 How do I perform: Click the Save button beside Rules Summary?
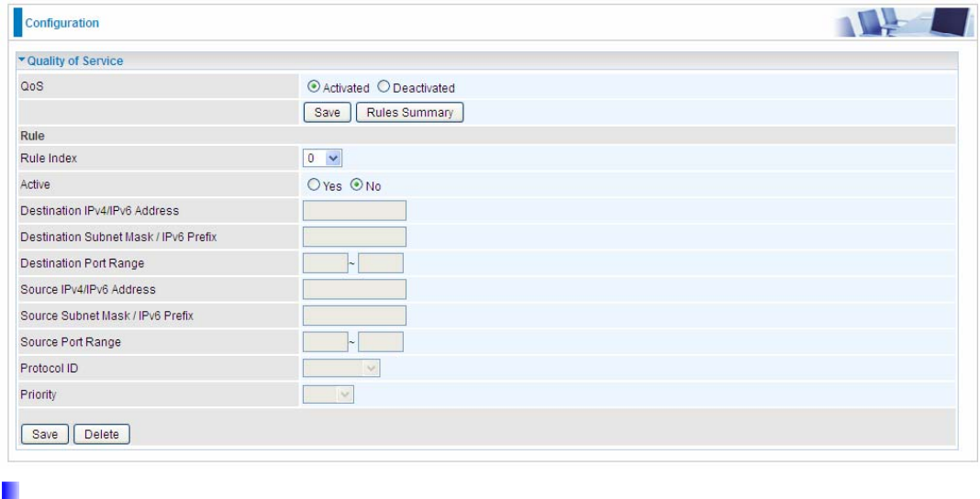coord(328,113)
